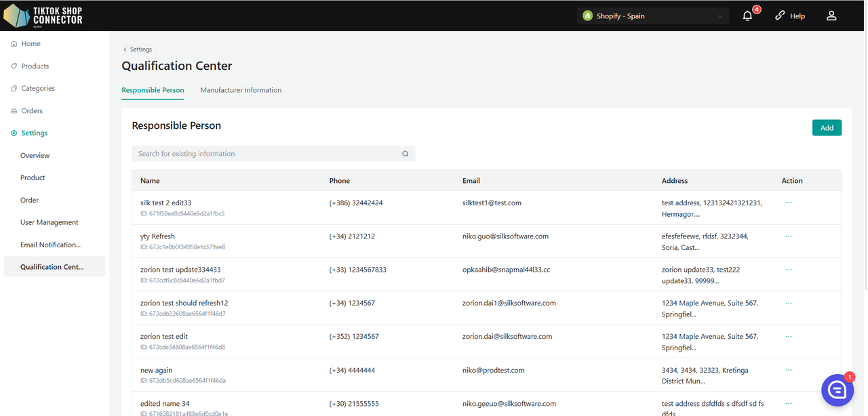The height and width of the screenshot is (416, 868).
Task: Click the Add button
Action: tap(827, 127)
